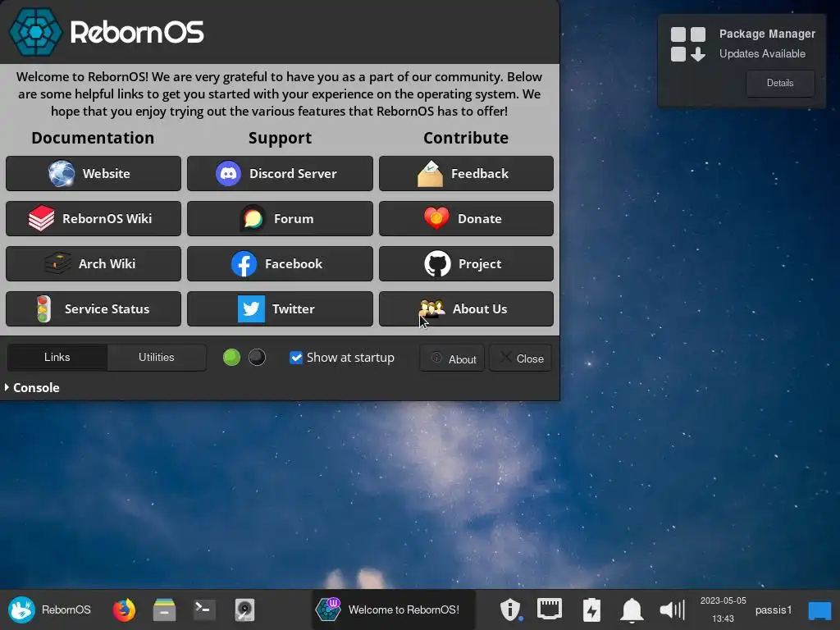
Task: Select the Links tab
Action: pyautogui.click(x=57, y=358)
